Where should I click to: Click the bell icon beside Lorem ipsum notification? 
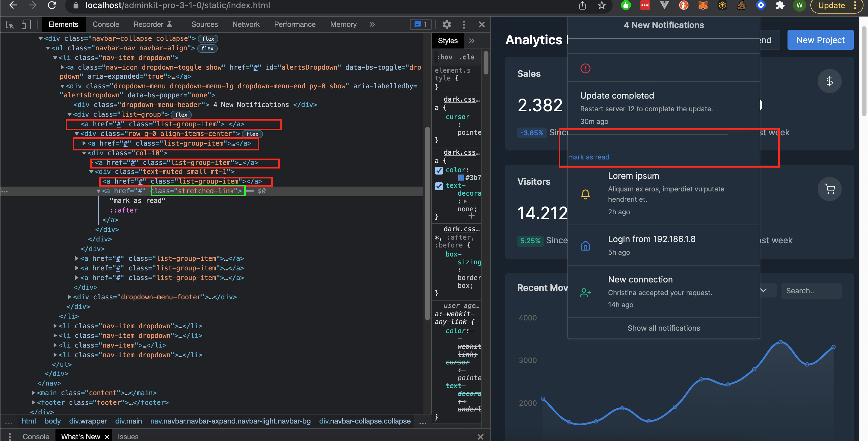[585, 194]
